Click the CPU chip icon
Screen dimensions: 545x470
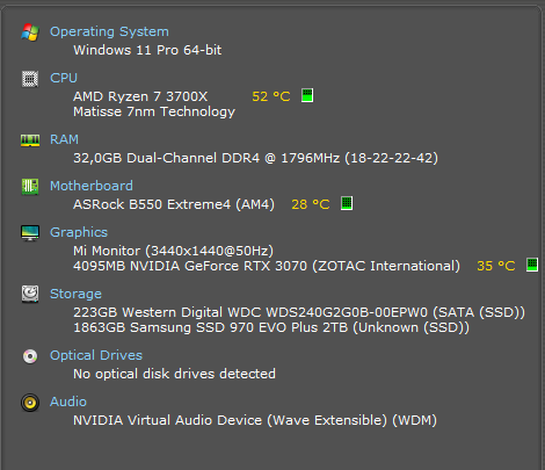[x=30, y=79]
